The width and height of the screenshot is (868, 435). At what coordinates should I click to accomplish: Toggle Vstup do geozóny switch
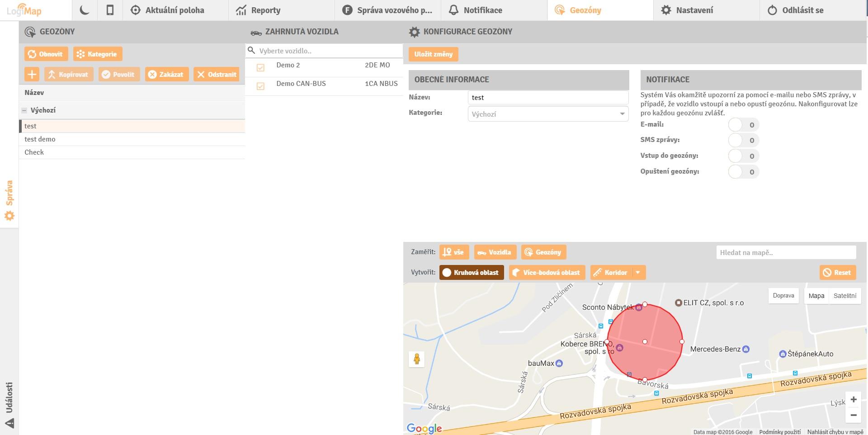click(x=743, y=156)
